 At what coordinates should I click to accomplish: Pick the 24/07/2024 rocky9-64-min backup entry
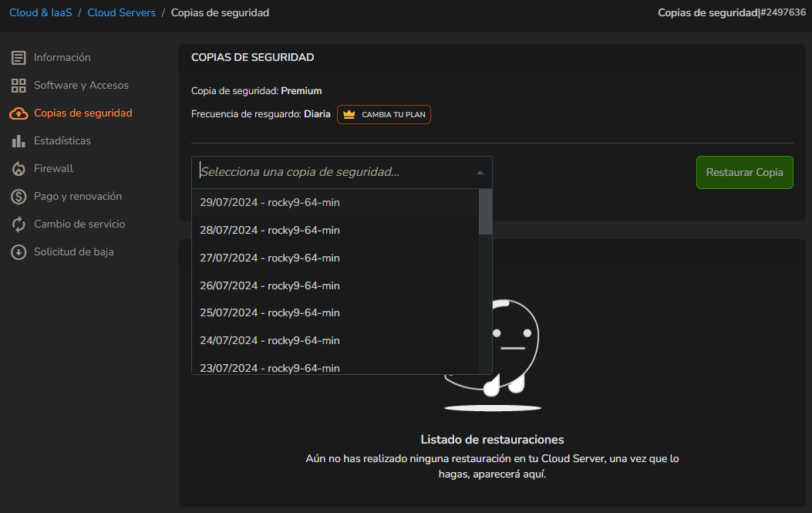(x=335, y=340)
